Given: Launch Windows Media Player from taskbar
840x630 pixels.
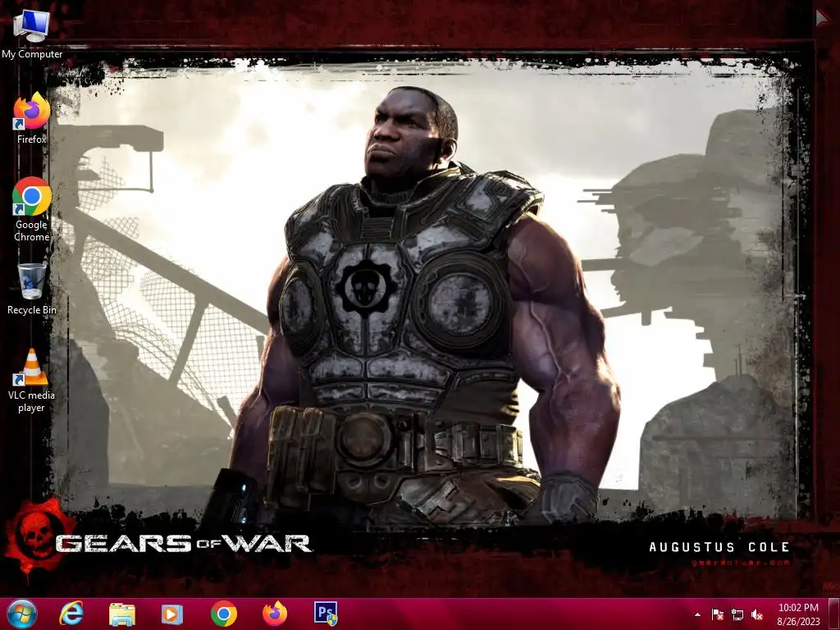Looking at the screenshot, I should [x=172, y=614].
